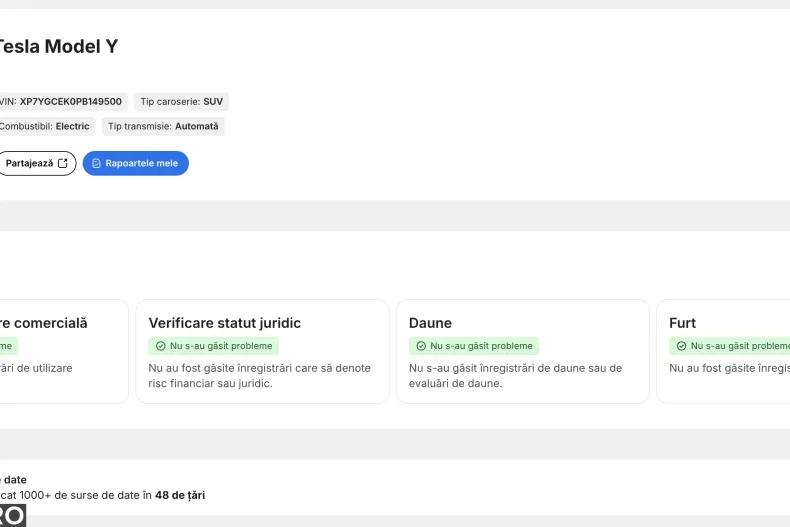Screen dimensions: 790x527
Task: Click the Tip caroserie SUV tag
Action: coord(181,102)
